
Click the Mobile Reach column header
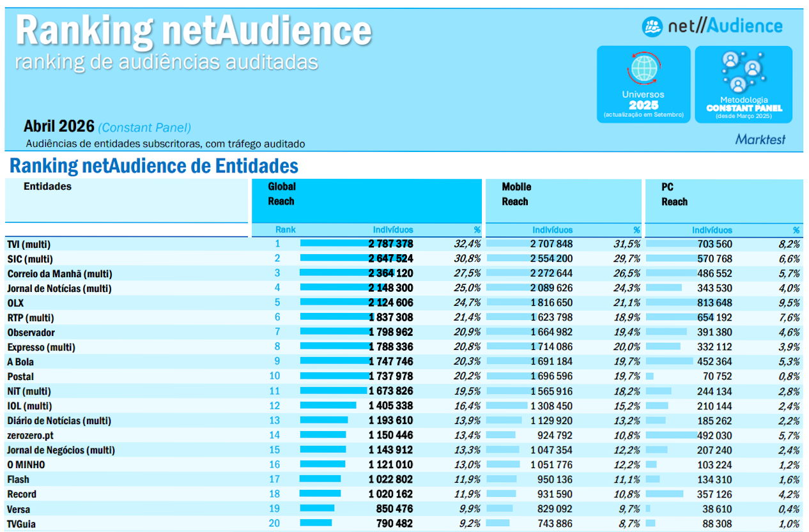pyautogui.click(x=516, y=194)
